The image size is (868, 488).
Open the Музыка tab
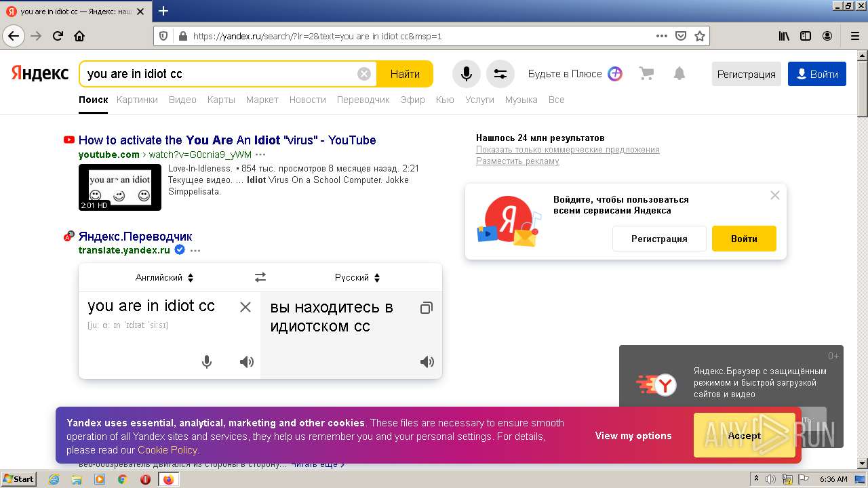coord(521,100)
